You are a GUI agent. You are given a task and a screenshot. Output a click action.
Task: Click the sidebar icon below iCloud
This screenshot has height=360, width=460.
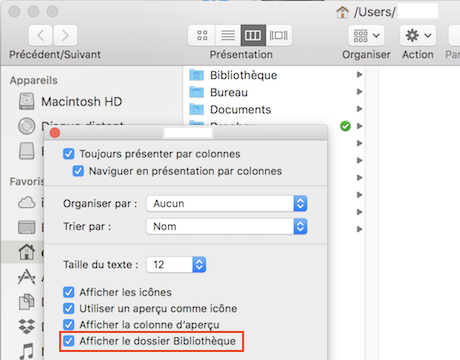(27, 227)
